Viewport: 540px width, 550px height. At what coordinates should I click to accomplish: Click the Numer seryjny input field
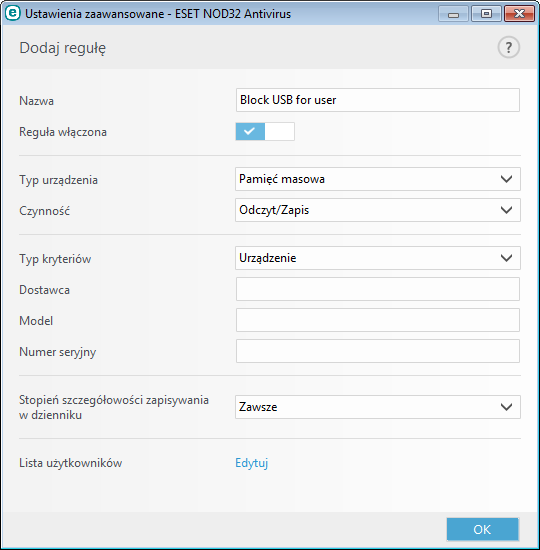tap(378, 351)
